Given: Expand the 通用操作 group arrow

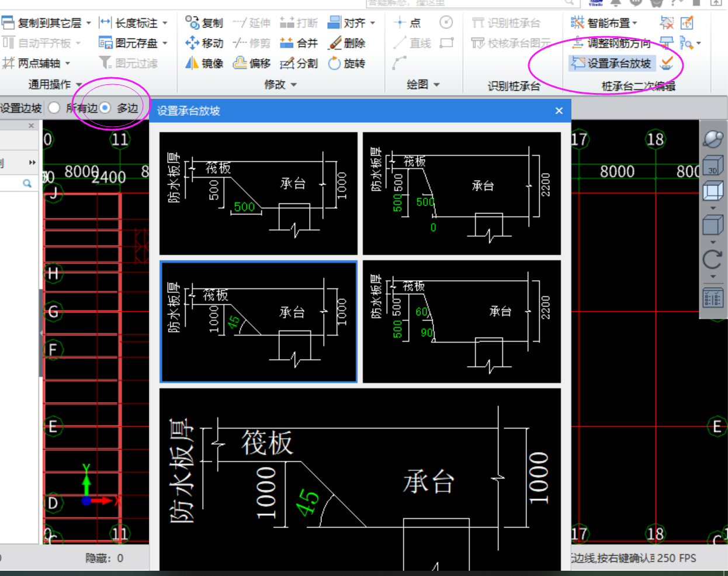Looking at the screenshot, I should 79,85.
